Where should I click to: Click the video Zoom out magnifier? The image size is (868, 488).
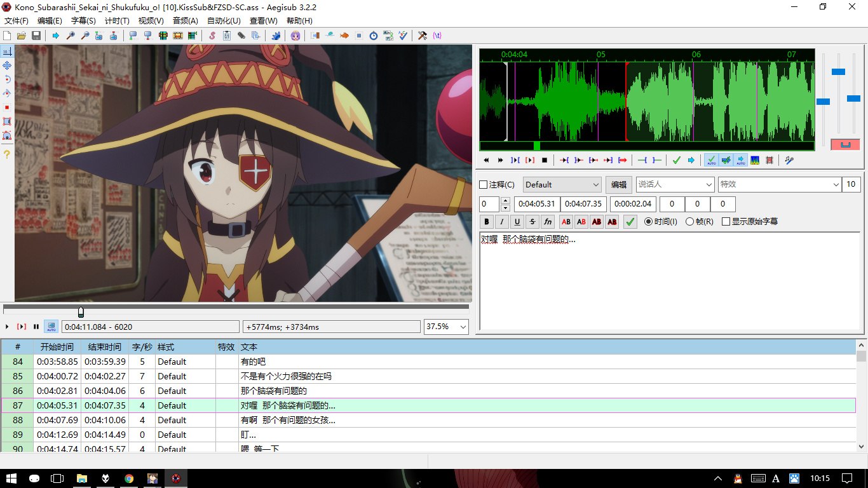(x=85, y=36)
